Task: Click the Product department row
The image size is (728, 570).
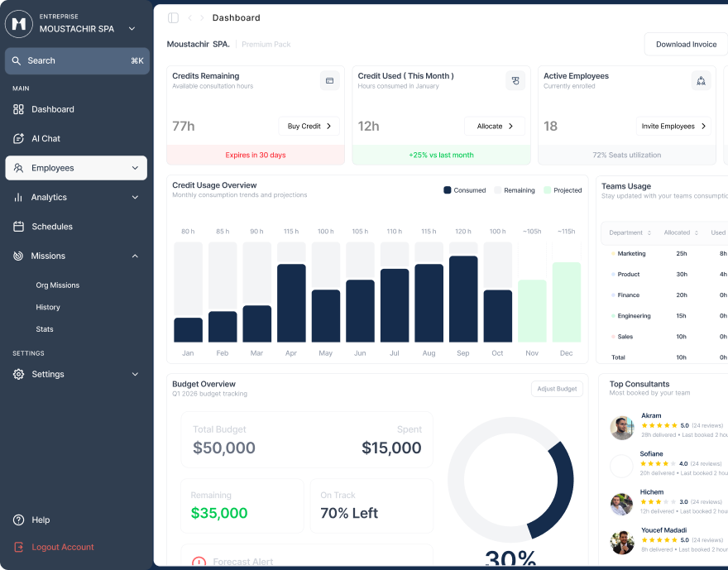Action: [x=668, y=275]
